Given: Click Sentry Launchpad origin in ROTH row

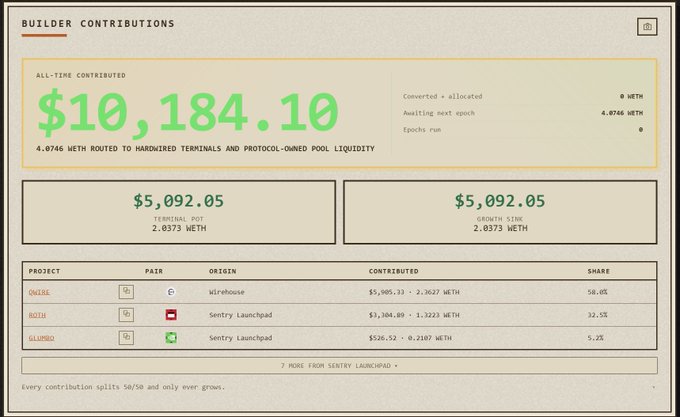Looking at the screenshot, I should tap(241, 315).
